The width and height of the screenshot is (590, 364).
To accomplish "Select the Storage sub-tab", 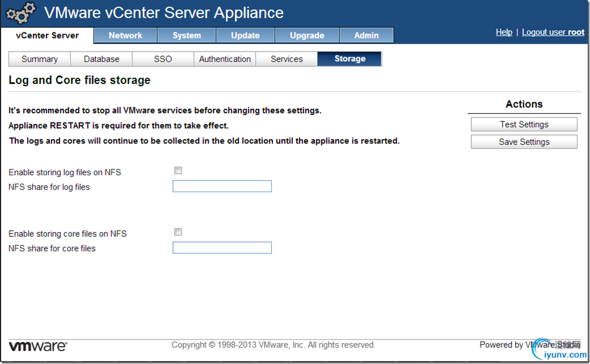I will click(x=350, y=58).
